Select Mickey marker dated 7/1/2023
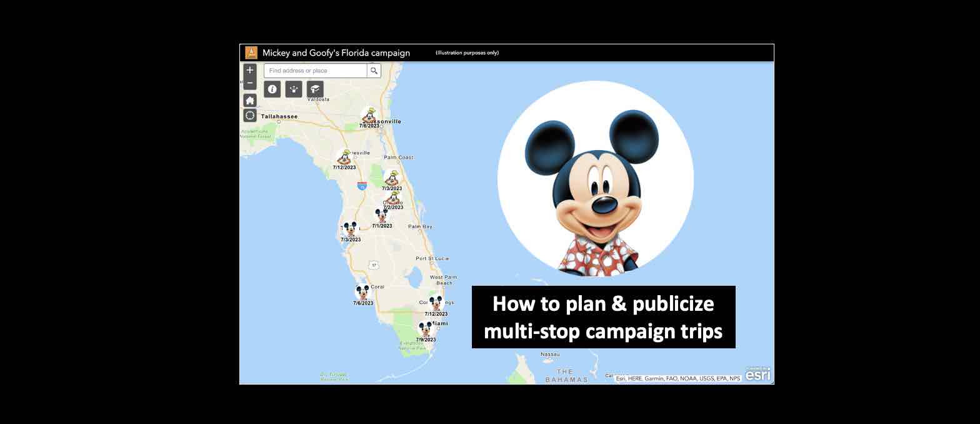Image resolution: width=980 pixels, height=424 pixels. pos(381,216)
